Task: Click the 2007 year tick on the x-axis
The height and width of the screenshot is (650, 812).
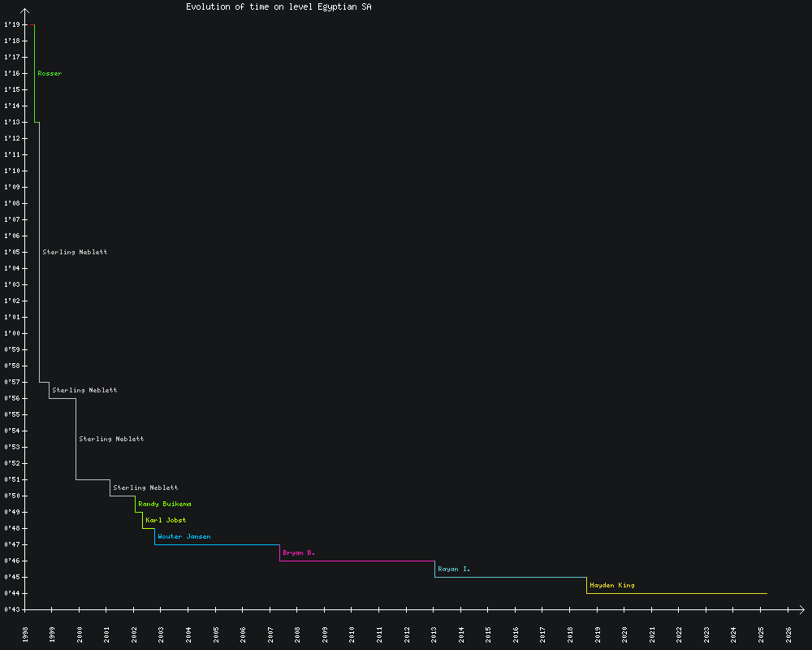Action: (x=270, y=634)
